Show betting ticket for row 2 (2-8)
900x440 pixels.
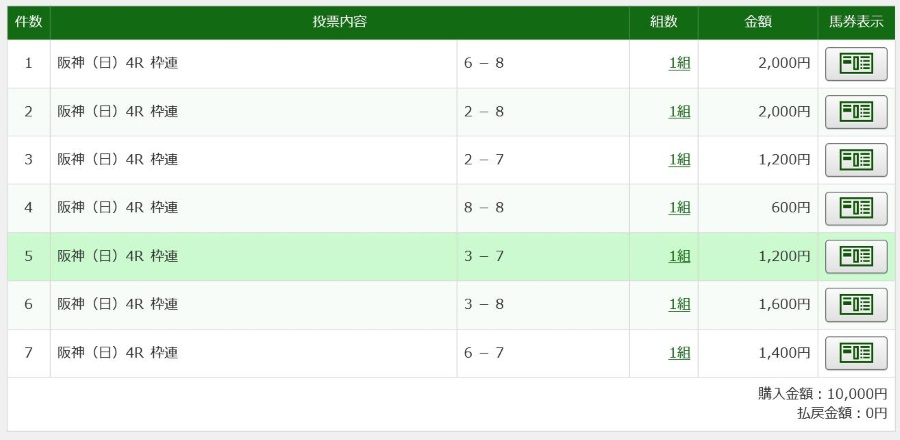pos(856,112)
